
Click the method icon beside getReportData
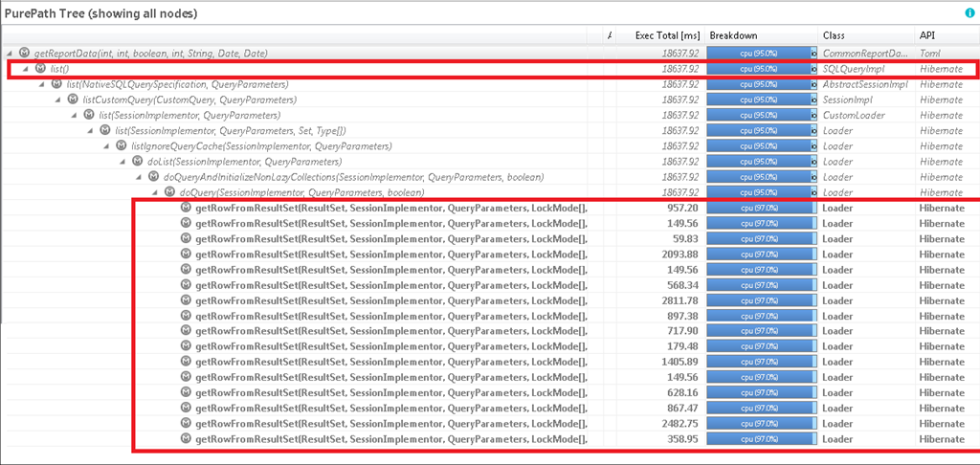point(26,54)
